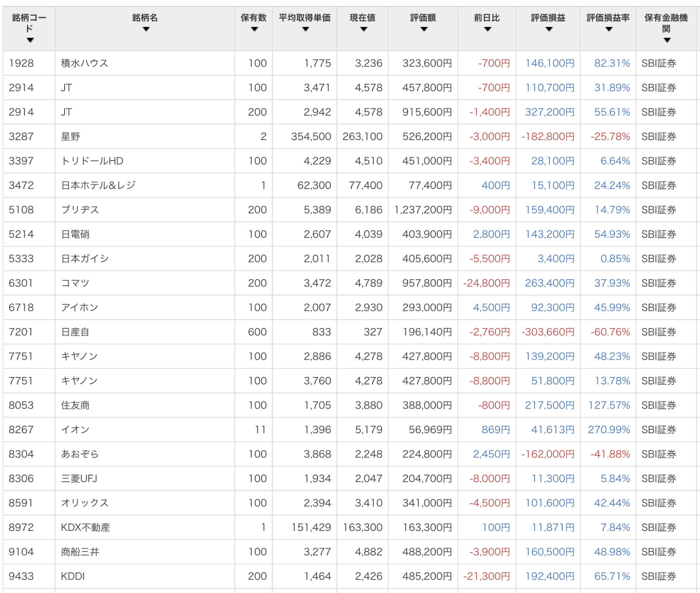
Task: Select the 積水ハウス stock name
Action: (85, 63)
